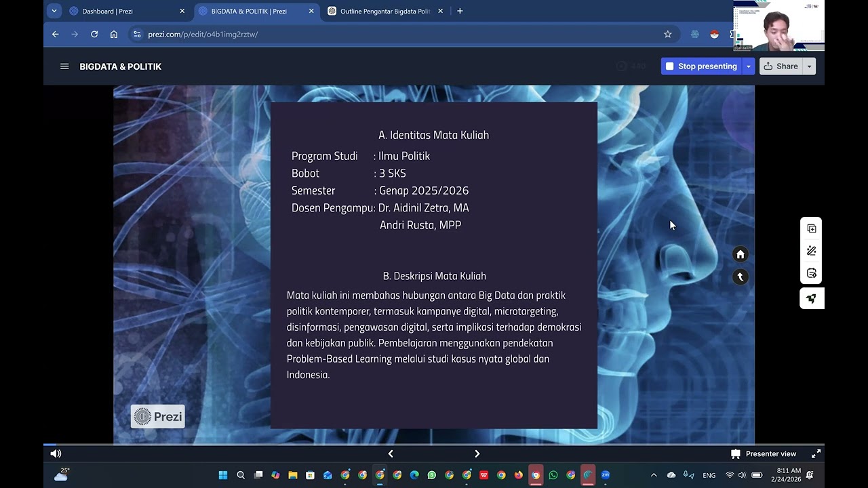Bookmark this page with star icon
This screenshot has width=868, height=488.
click(x=667, y=34)
